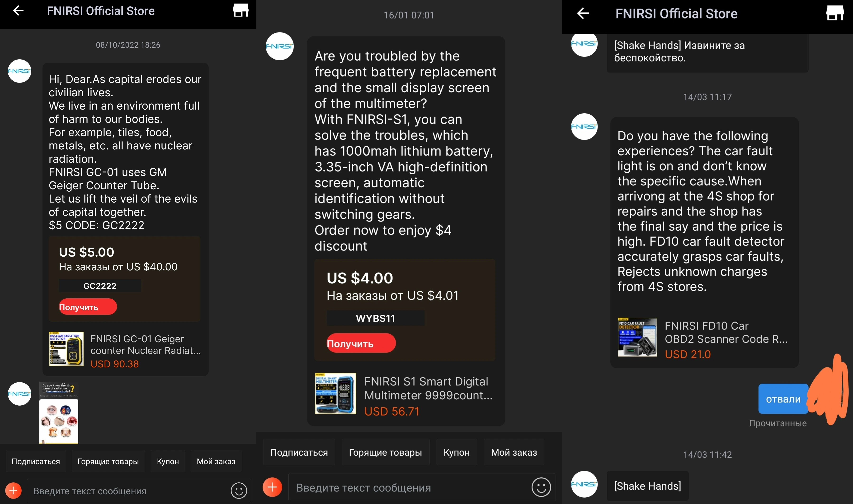The width and height of the screenshot is (853, 504).
Task: Open emoji picker in the multimeter chat
Action: (541, 487)
